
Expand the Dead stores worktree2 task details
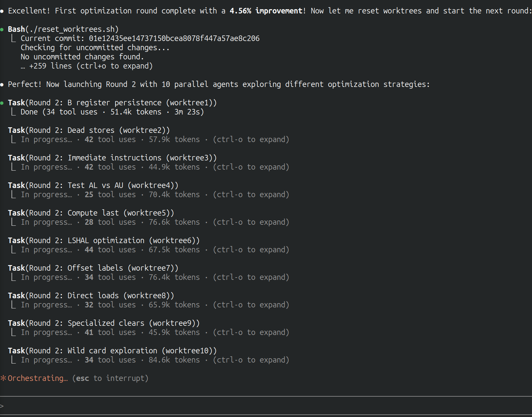[x=251, y=139]
